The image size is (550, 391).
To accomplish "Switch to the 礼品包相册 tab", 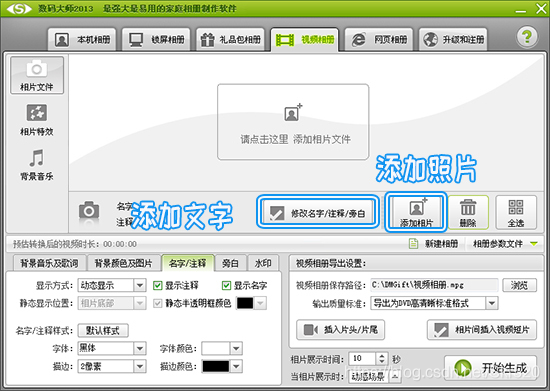I will 230,40.
